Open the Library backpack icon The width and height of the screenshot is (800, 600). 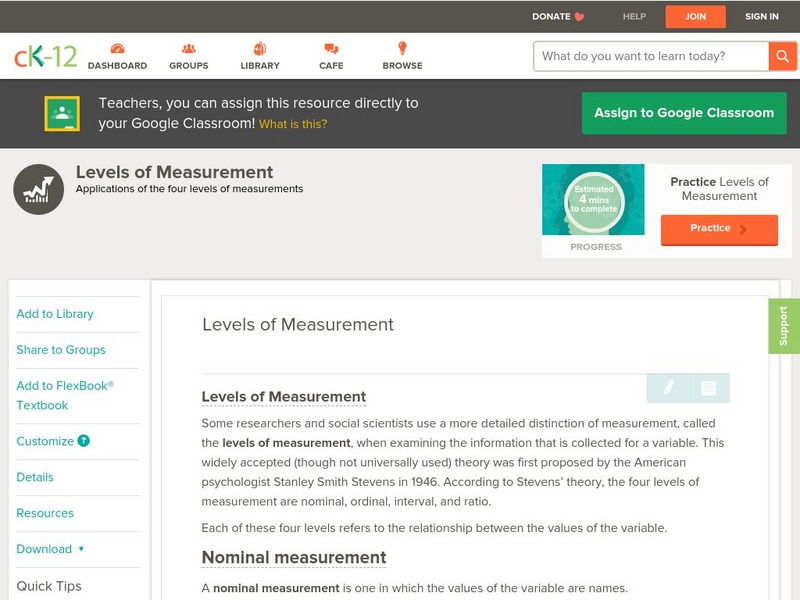pyautogui.click(x=260, y=48)
